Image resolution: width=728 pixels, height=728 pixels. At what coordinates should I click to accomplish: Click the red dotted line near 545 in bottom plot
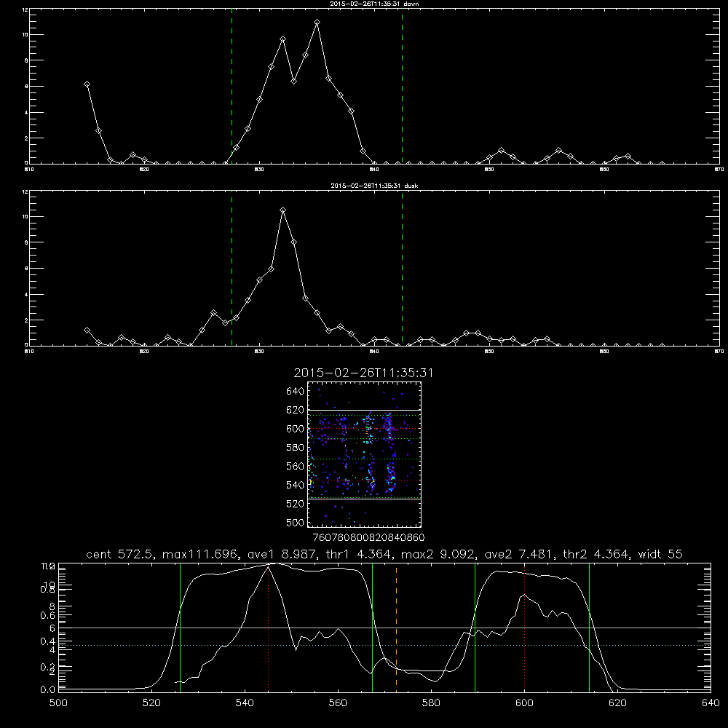pos(269,628)
